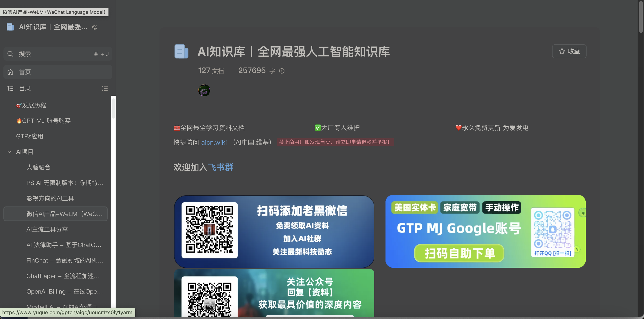Image resolution: width=644 pixels, height=319 pixels.
Task: Click the 美国实体卡 tag in banner
Action: 415,208
